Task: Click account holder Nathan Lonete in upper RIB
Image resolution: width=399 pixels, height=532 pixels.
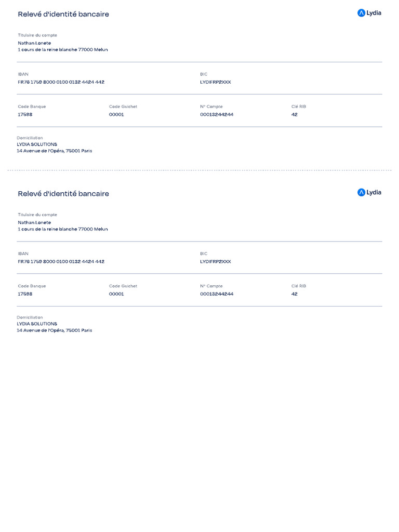Action: coord(34,43)
